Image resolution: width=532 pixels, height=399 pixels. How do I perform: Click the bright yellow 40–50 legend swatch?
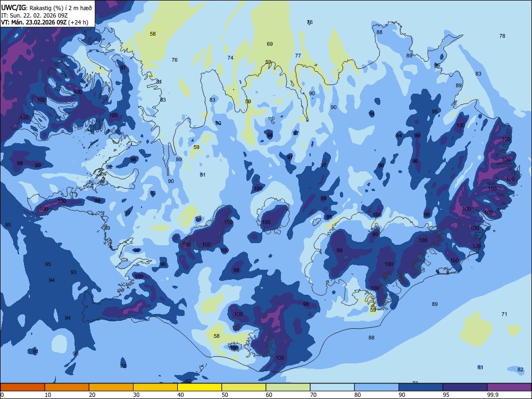tap(199, 387)
